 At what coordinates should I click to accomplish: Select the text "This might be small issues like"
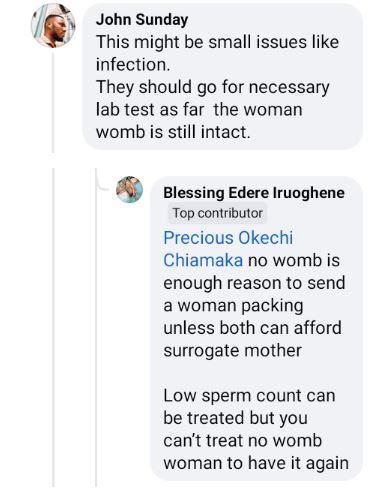(x=217, y=42)
